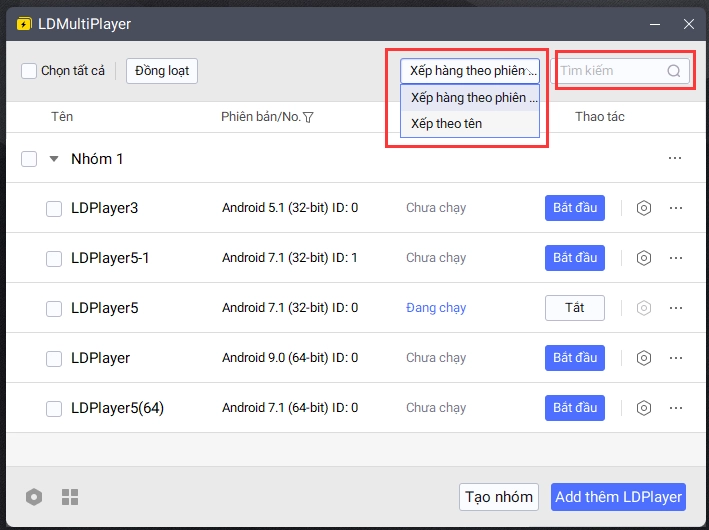Open settings for LDPlayer Android 9.0
The width and height of the screenshot is (709, 530).
tap(643, 358)
